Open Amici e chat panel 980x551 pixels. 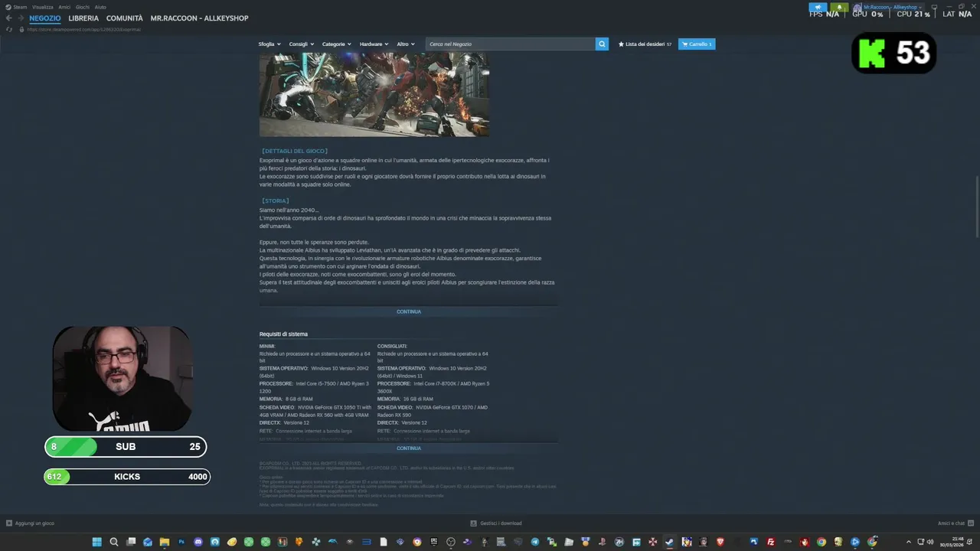click(954, 523)
